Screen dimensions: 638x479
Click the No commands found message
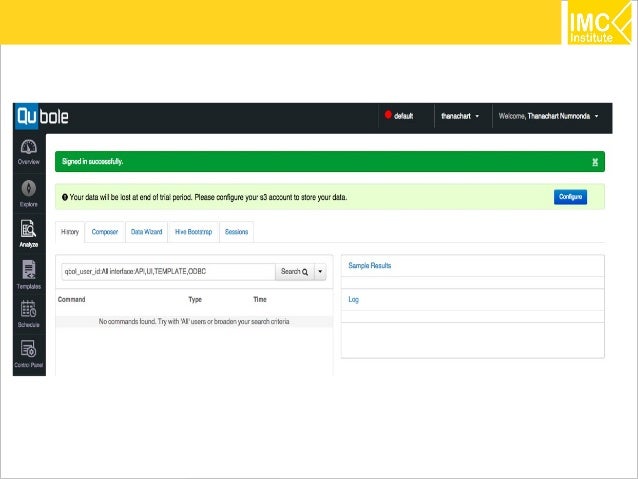pyautogui.click(x=194, y=322)
